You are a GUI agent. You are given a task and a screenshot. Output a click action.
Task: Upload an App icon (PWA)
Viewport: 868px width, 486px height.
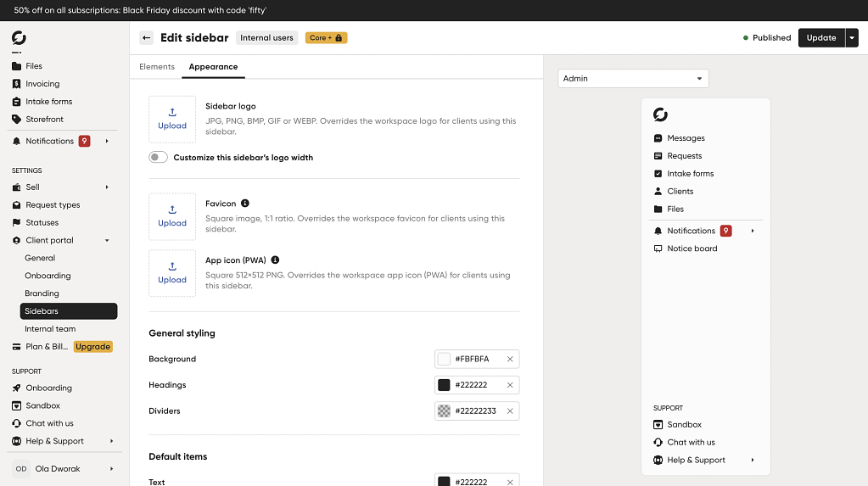172,273
